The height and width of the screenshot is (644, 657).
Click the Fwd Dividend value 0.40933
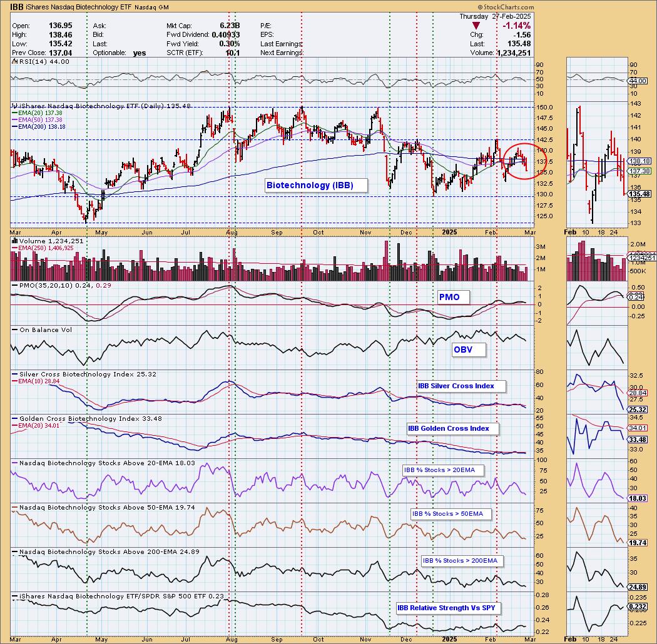click(x=226, y=35)
